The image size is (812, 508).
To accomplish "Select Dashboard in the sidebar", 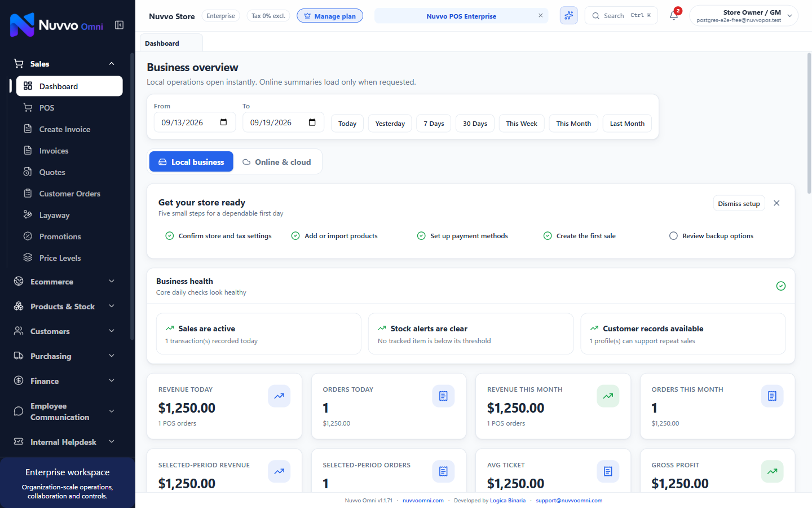I will pyautogui.click(x=69, y=86).
